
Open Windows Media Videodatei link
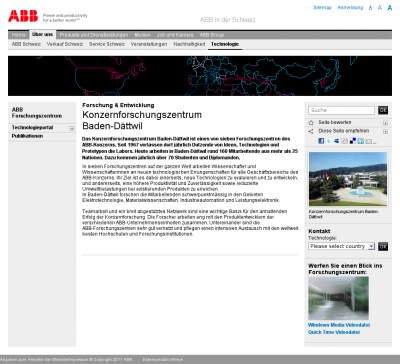coord(339,325)
